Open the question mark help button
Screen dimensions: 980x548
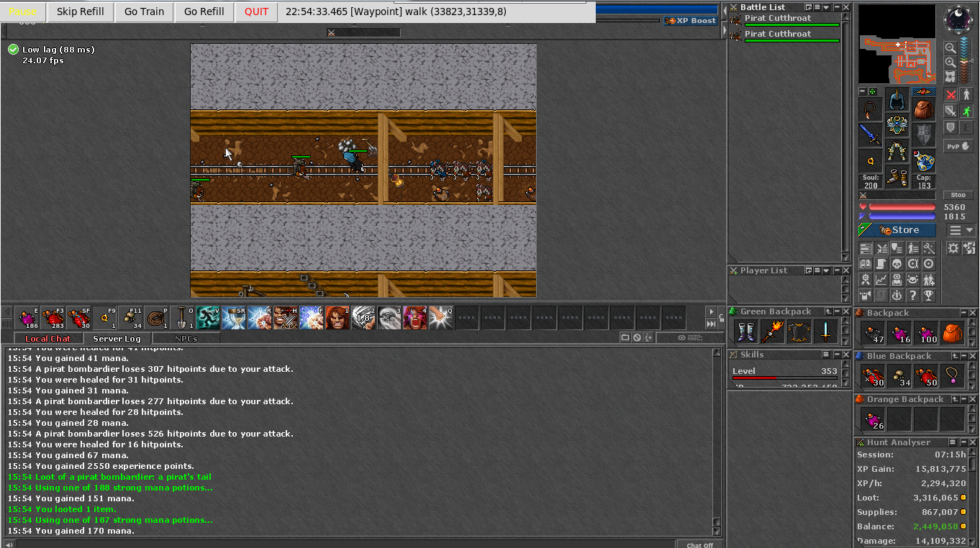(913, 295)
